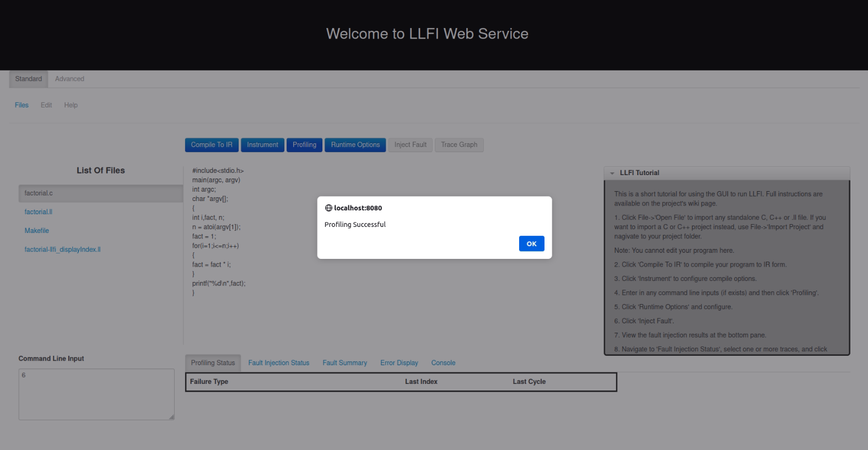This screenshot has height=450, width=868.
Task: Click the Command Line Input text box
Action: pyautogui.click(x=96, y=394)
